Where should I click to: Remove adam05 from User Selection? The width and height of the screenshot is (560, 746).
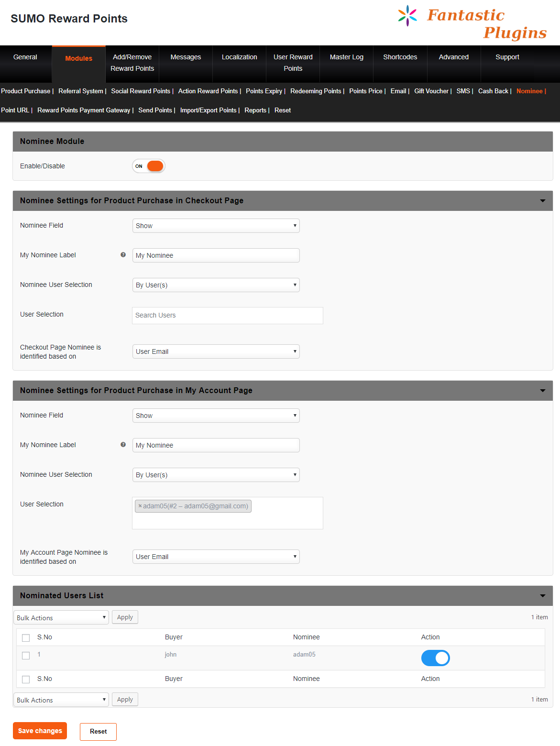(x=140, y=506)
